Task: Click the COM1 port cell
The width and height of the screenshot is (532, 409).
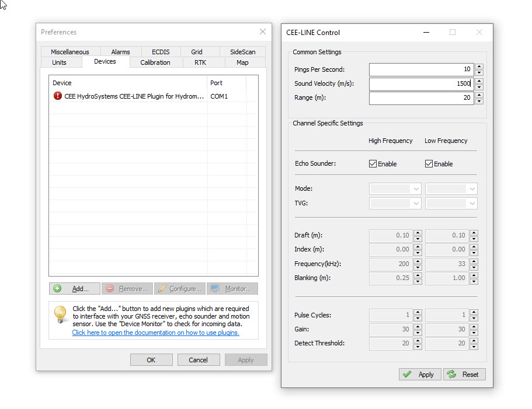Action: pos(227,96)
